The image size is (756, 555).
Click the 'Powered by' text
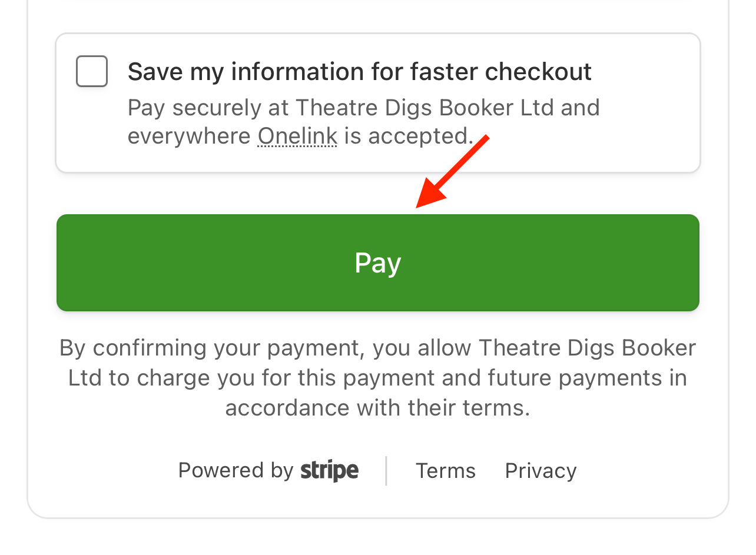click(x=236, y=470)
